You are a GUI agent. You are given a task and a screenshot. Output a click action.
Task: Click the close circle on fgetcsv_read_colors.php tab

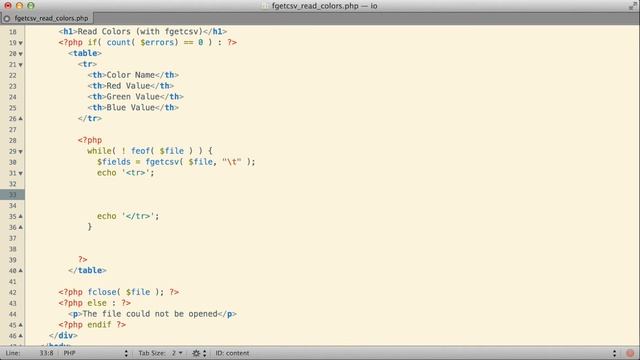pyautogui.click(x=7, y=18)
